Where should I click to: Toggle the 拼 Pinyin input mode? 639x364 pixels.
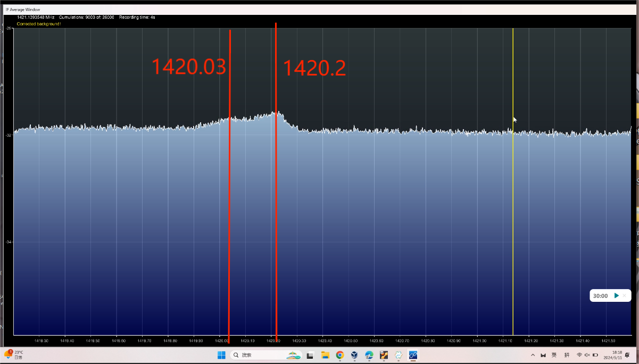[x=567, y=355]
